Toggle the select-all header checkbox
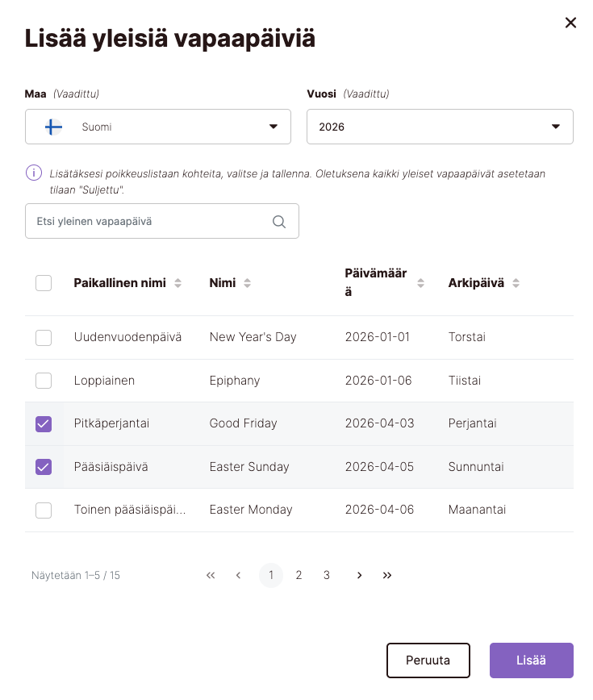The width and height of the screenshot is (593, 700). point(44,283)
